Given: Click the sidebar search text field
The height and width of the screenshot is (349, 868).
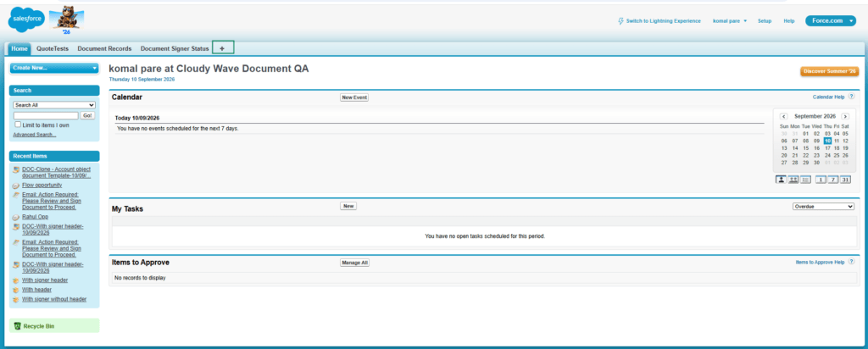Looking at the screenshot, I should (x=46, y=115).
